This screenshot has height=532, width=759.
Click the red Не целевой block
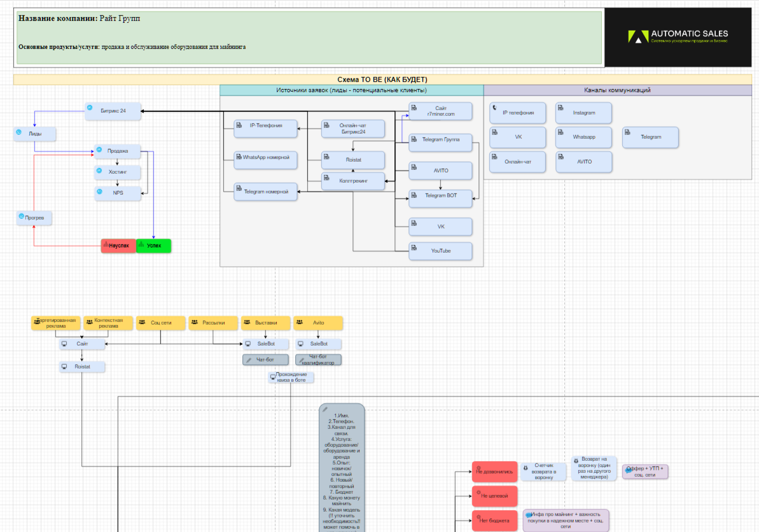[x=494, y=496]
